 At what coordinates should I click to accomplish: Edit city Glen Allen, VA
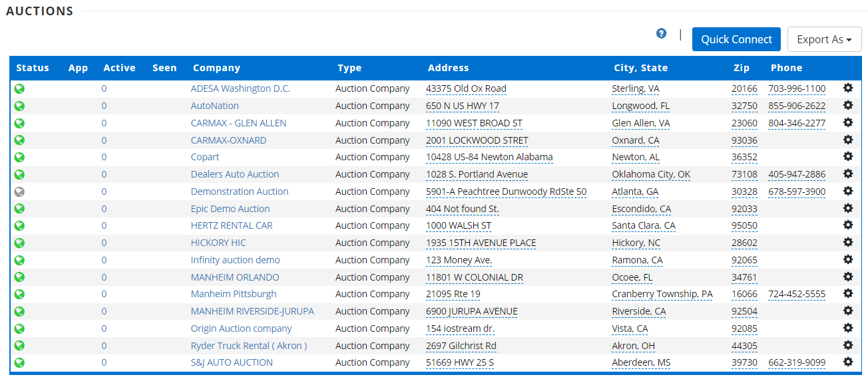click(x=641, y=123)
